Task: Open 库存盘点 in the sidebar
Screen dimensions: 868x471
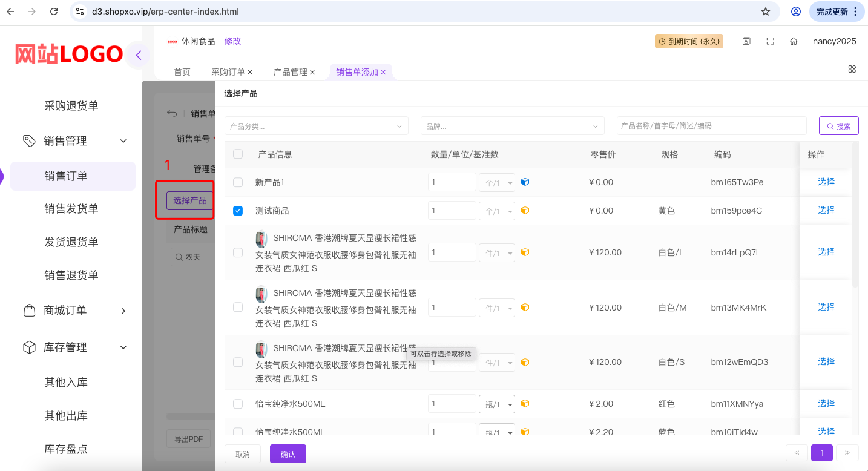Action: tap(66, 449)
